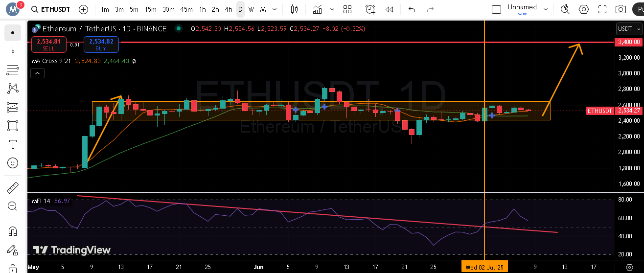
Task: Toggle the magnet snap mode
Action: pos(13,231)
